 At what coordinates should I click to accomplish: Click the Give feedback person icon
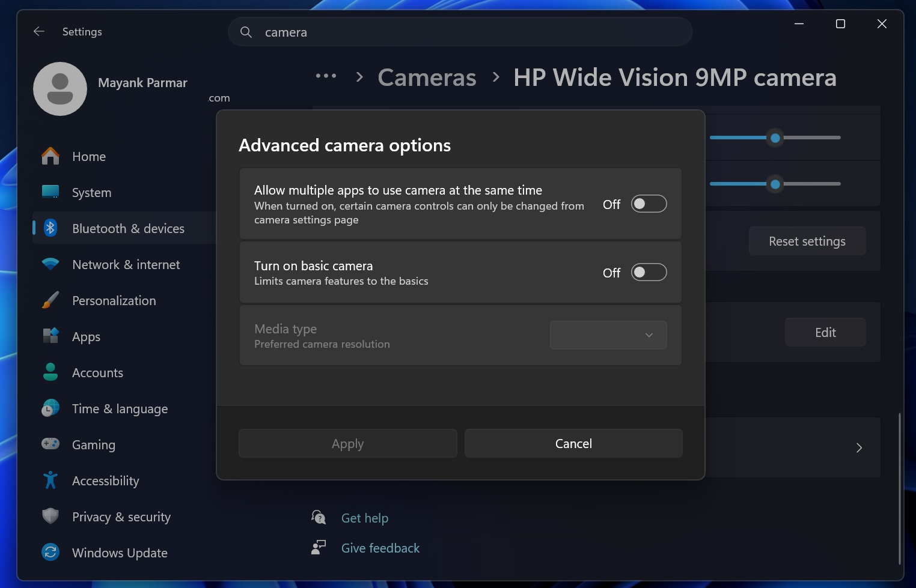pos(319,547)
